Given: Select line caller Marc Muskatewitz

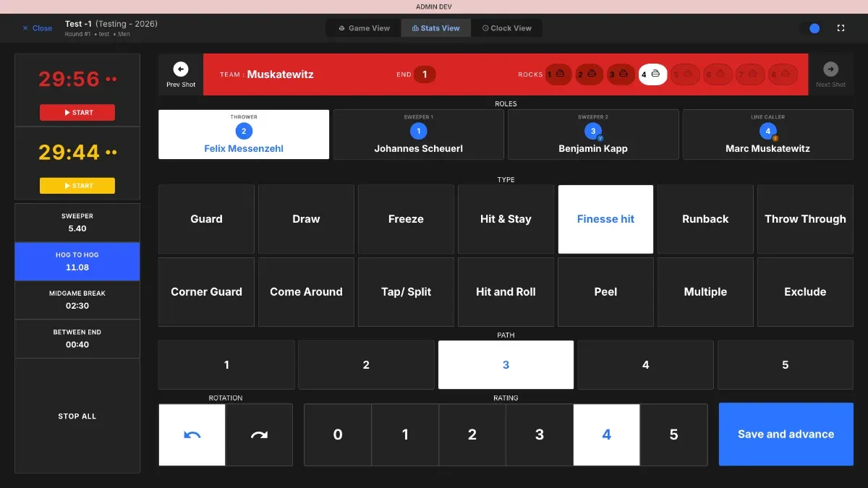Looking at the screenshot, I should tap(768, 134).
